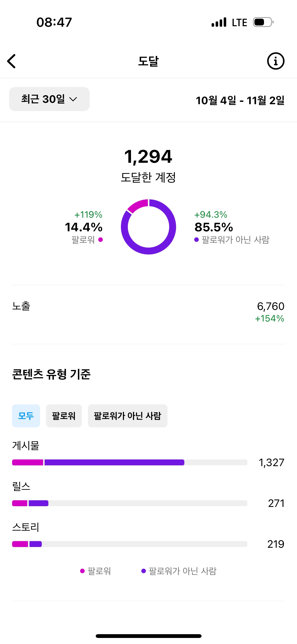The height and width of the screenshot is (644, 297).
Task: Open the info icon at top right
Action: click(x=276, y=61)
